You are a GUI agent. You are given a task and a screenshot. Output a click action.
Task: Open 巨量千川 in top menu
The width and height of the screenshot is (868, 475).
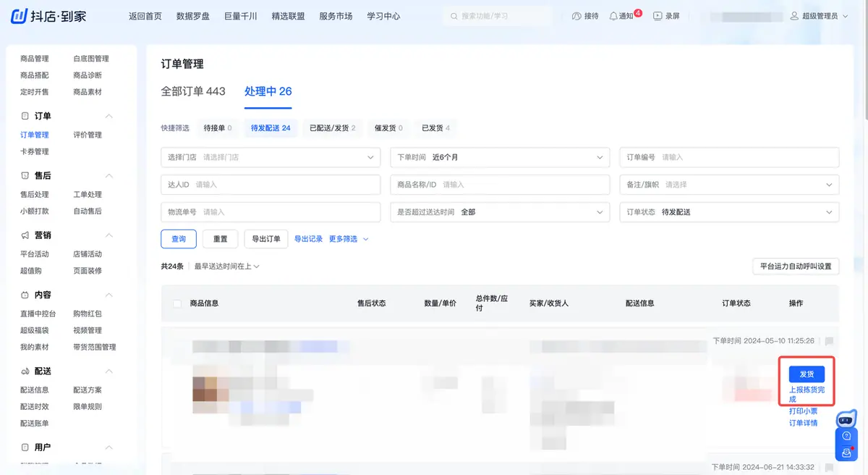click(x=241, y=16)
